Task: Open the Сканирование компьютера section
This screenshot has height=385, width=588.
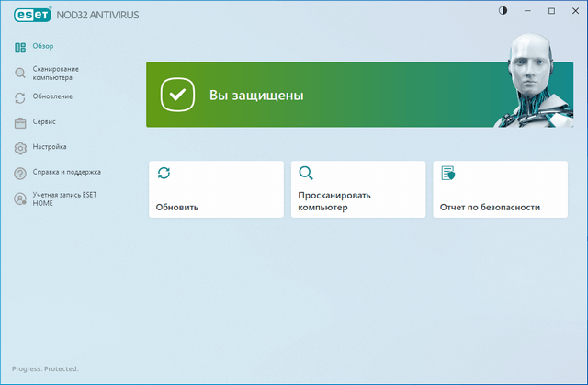Action: (56, 74)
